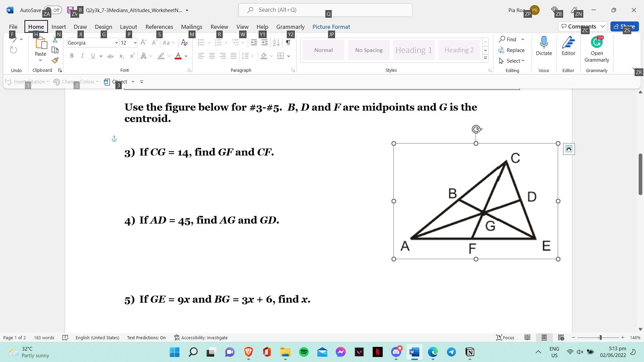
Task: Click the Layout Options icon beside the picture
Action: (569, 149)
